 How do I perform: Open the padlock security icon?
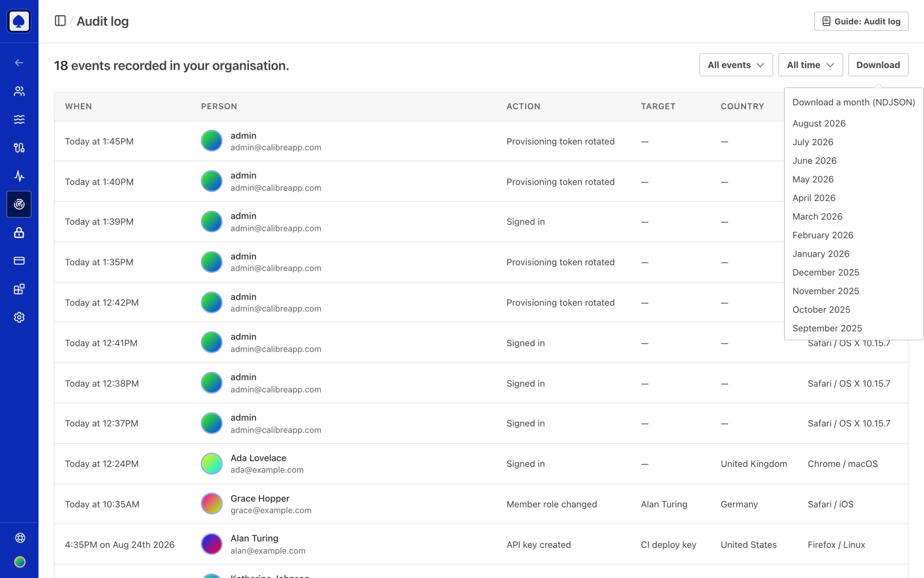[x=19, y=233]
